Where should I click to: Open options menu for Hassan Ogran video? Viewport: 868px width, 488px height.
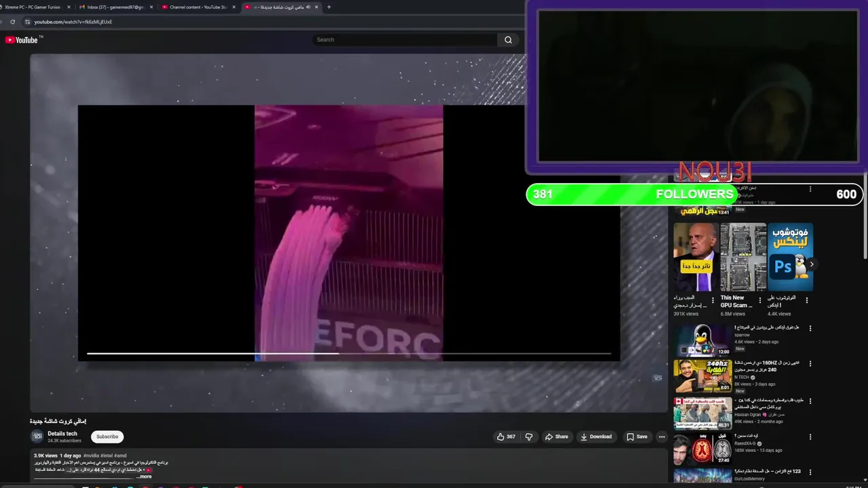click(810, 401)
